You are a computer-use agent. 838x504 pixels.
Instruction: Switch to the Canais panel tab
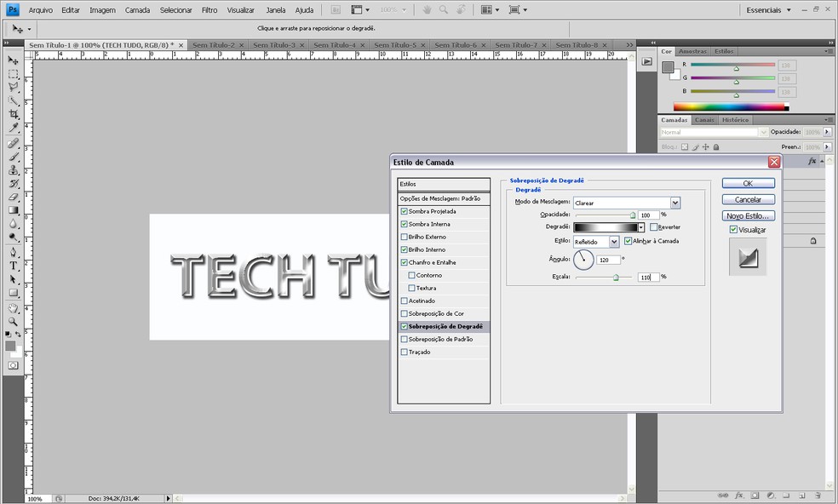[704, 120]
